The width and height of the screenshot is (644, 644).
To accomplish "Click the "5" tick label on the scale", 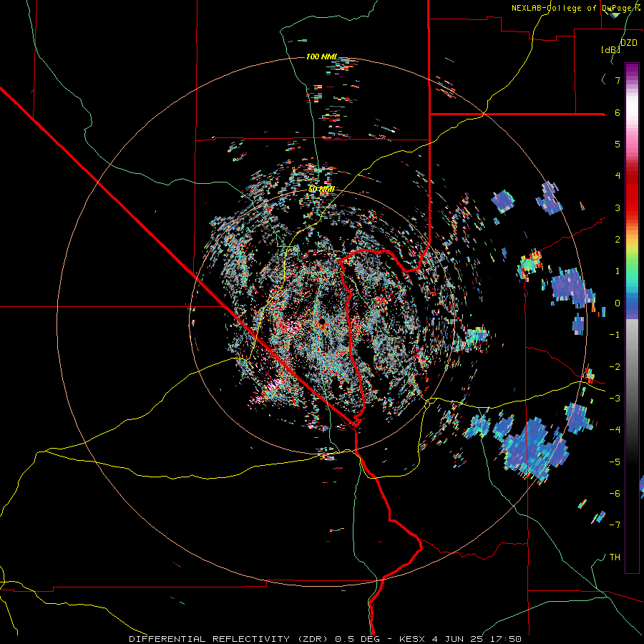I will [618, 144].
